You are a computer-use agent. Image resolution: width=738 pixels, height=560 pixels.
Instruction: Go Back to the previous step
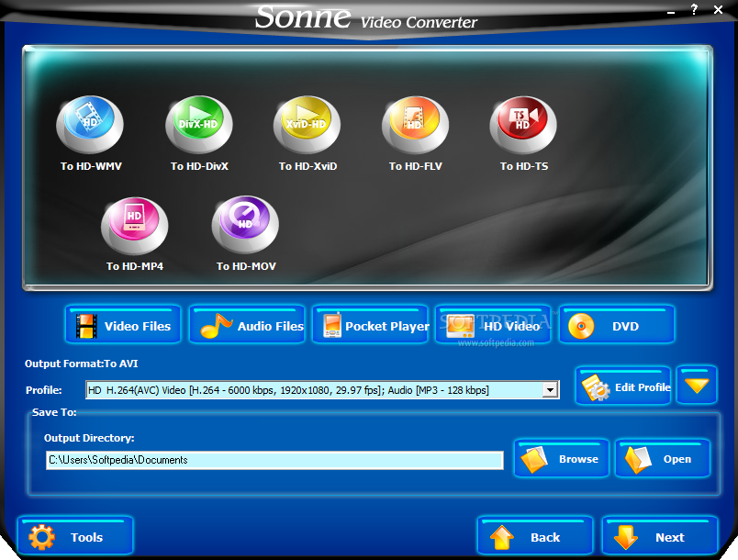(535, 536)
